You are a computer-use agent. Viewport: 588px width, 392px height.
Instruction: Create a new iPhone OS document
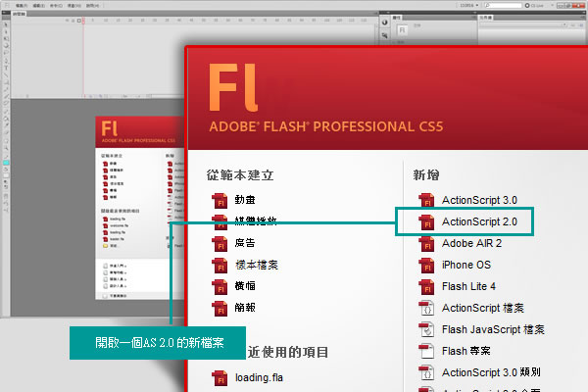(x=455, y=265)
